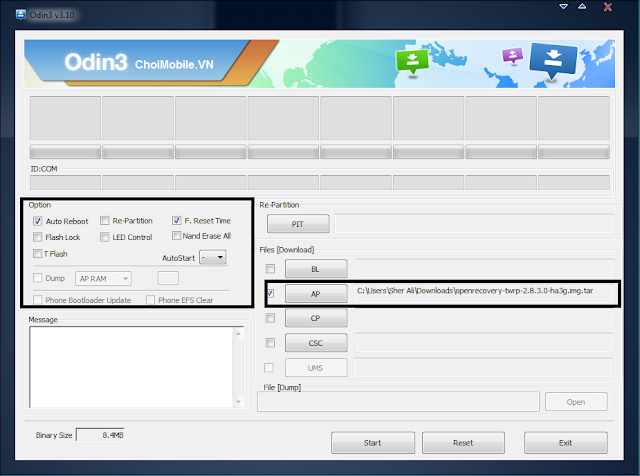
Task: Click the Exit button
Action: (566, 443)
